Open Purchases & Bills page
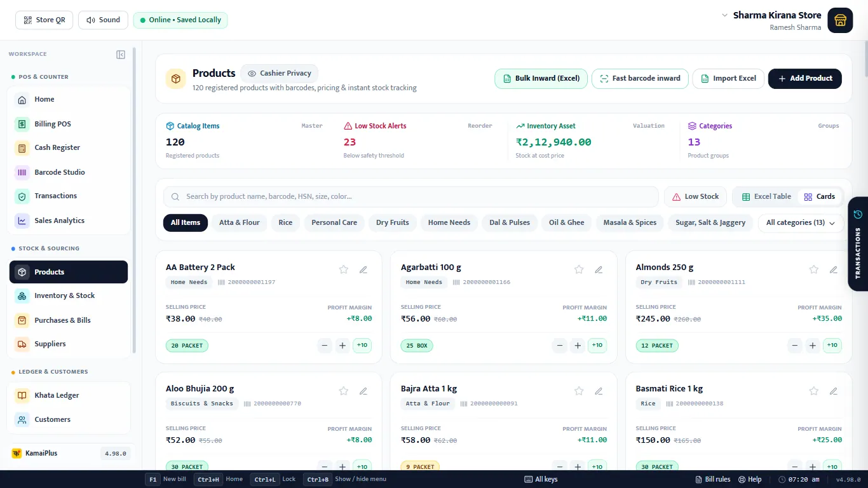The width and height of the screenshot is (868, 488). click(69, 320)
